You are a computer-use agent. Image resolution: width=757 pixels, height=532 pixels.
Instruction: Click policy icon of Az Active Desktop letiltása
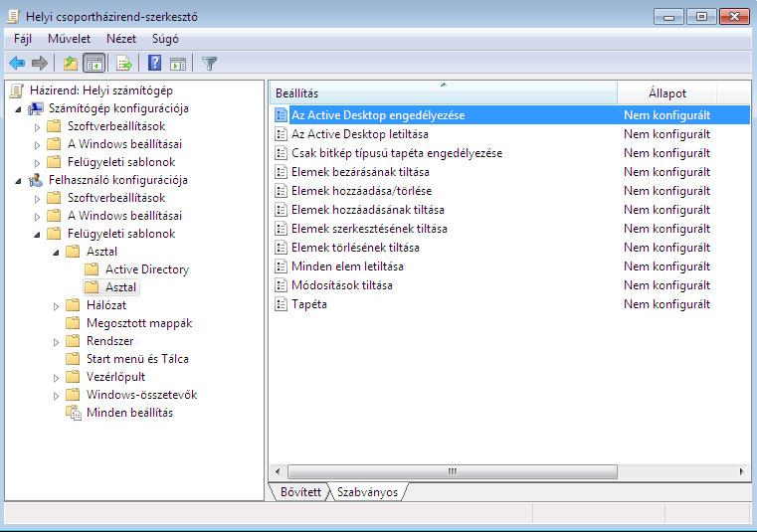(281, 133)
